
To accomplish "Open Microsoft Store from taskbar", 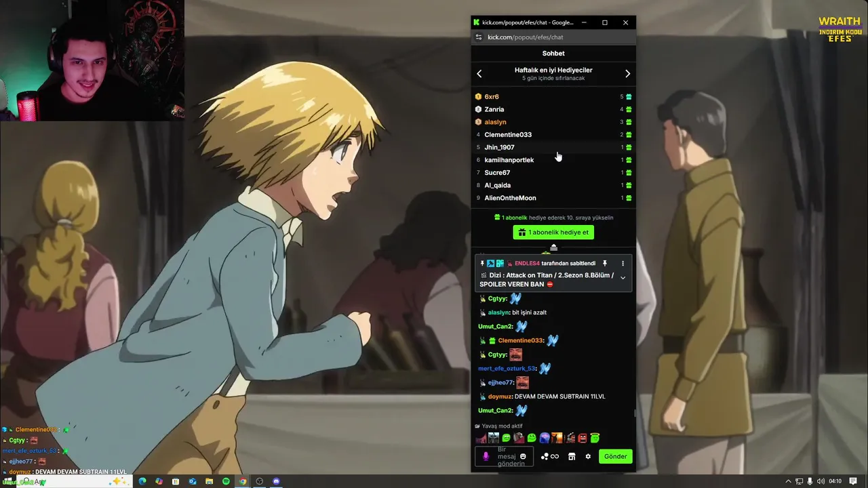I will click(176, 481).
